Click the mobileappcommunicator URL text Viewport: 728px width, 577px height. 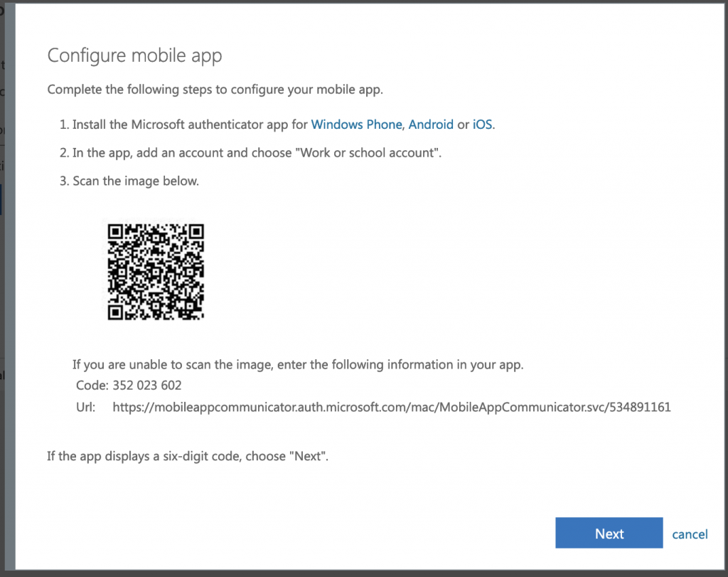click(392, 408)
